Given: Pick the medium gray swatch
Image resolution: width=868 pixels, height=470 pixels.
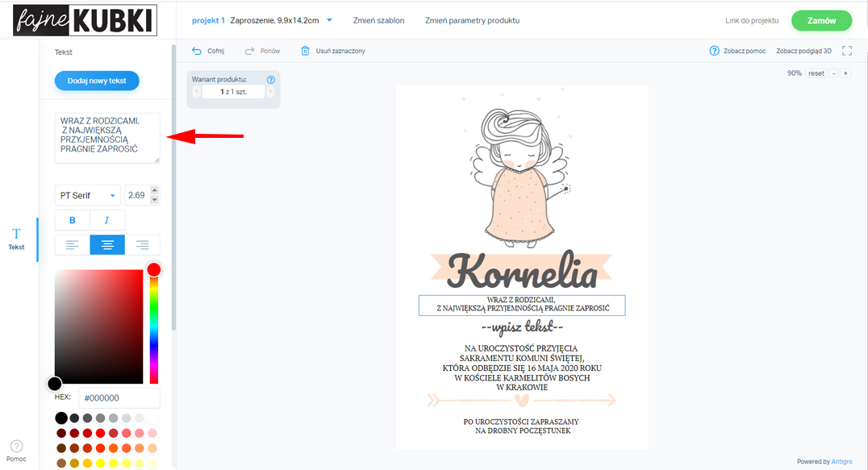Looking at the screenshot, I should (100, 418).
